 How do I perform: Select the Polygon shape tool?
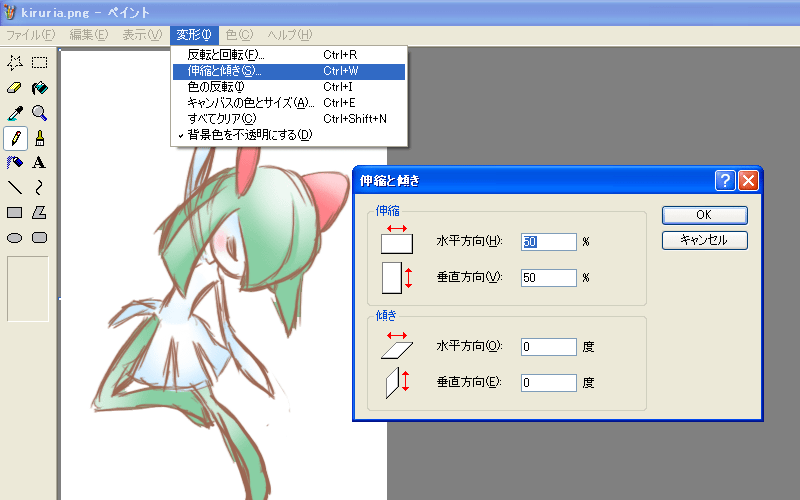click(x=40, y=213)
